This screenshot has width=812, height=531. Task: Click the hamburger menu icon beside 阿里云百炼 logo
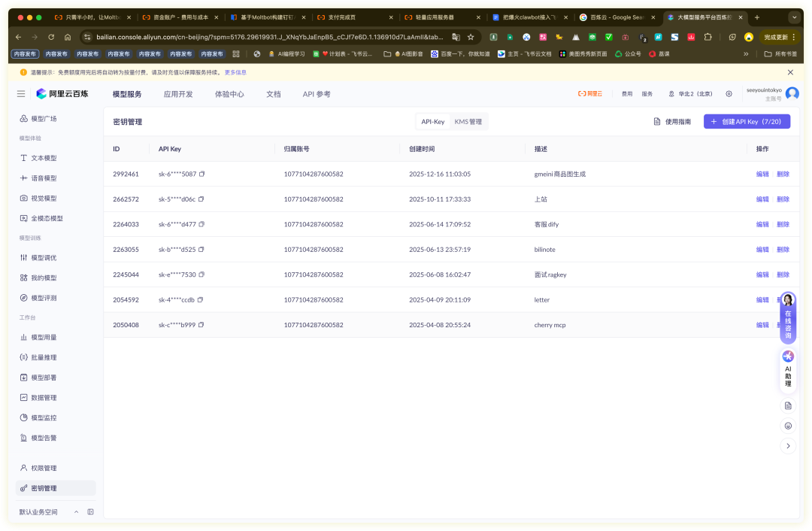point(21,94)
